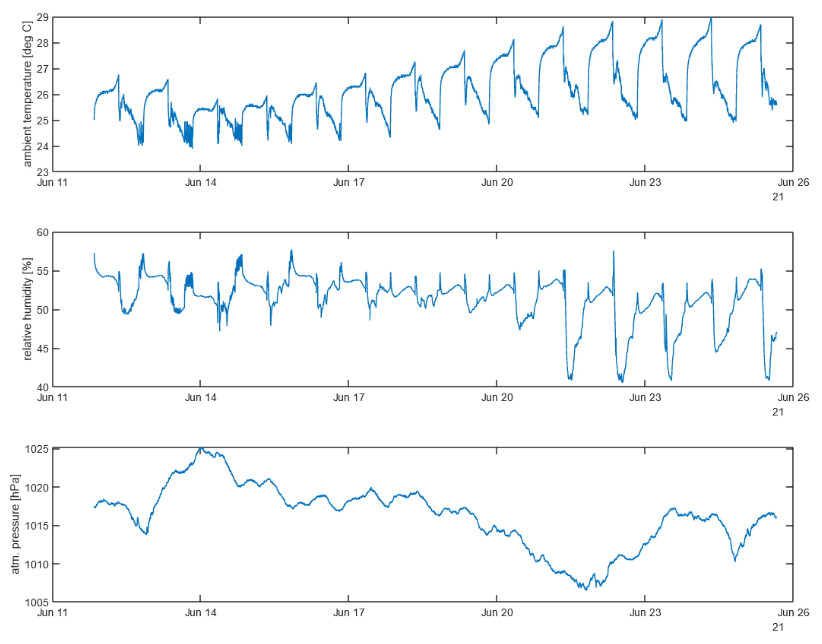Click the pressure curve's peak near Jun 14
Screen dimensions: 822x644
[x=201, y=448]
